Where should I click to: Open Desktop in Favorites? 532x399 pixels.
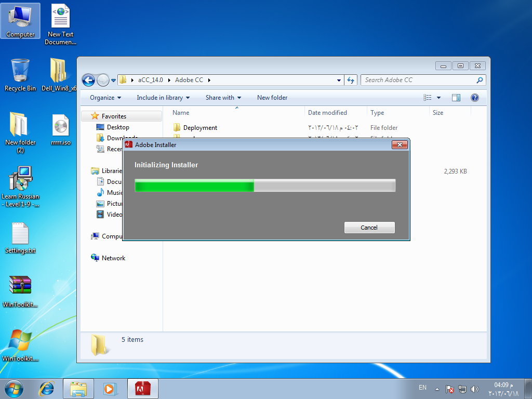click(118, 127)
